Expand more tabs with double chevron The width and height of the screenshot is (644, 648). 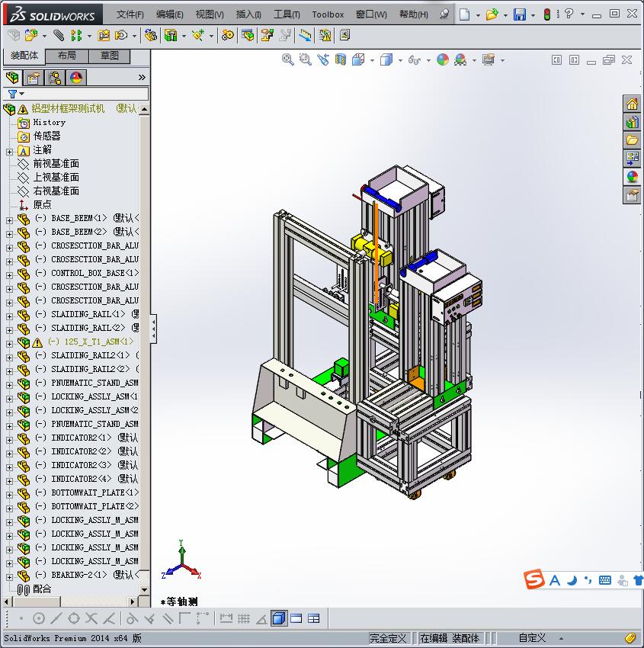(x=142, y=77)
